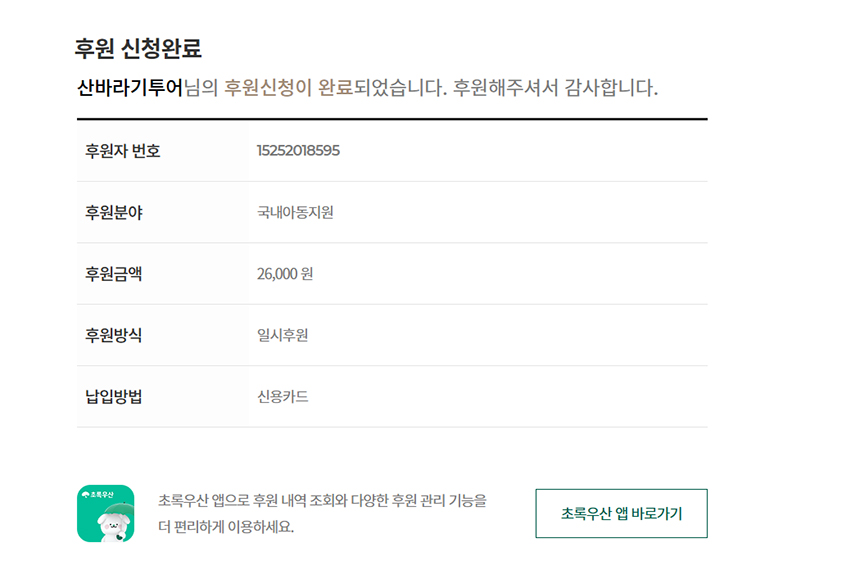Image resolution: width=860 pixels, height=570 pixels.
Task: Click the 후원자 번호 row label
Action: (x=123, y=151)
